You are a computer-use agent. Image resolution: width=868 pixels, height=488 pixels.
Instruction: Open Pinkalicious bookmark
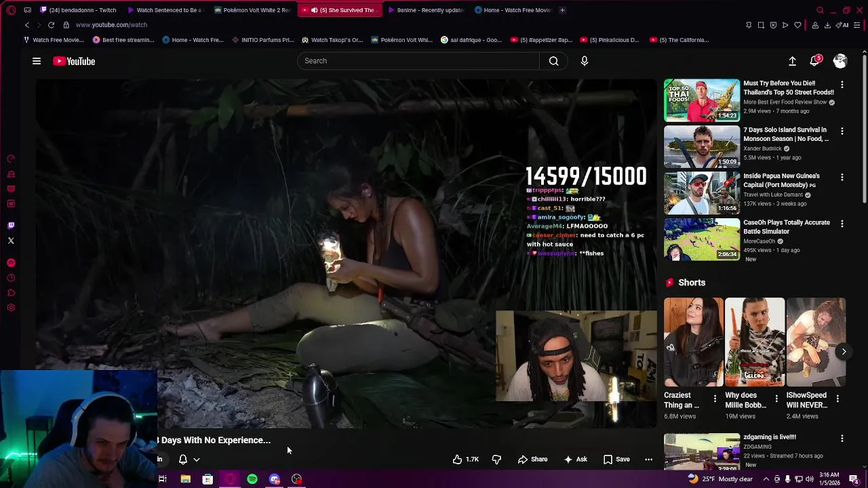(x=610, y=40)
